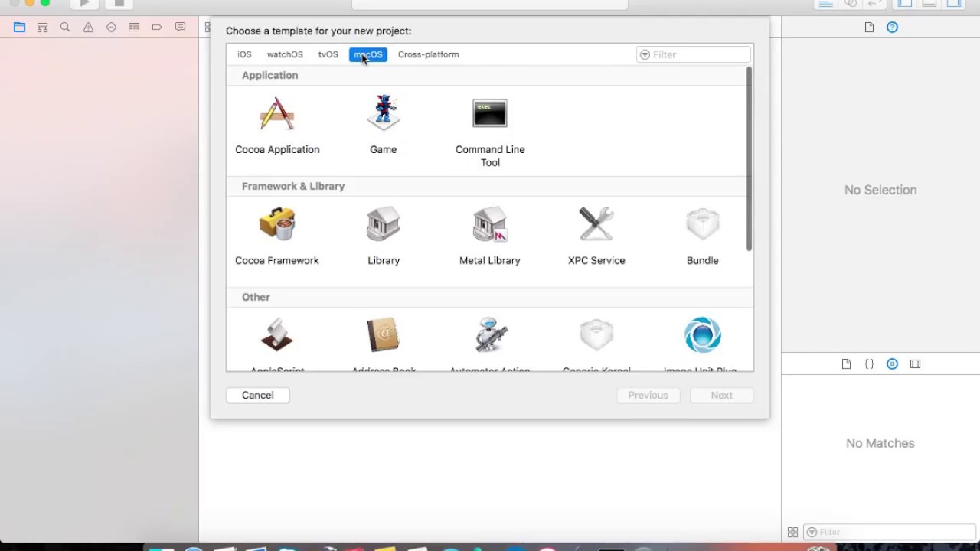This screenshot has height=551, width=980.
Task: Select the AppleScript template icon
Action: point(277,335)
